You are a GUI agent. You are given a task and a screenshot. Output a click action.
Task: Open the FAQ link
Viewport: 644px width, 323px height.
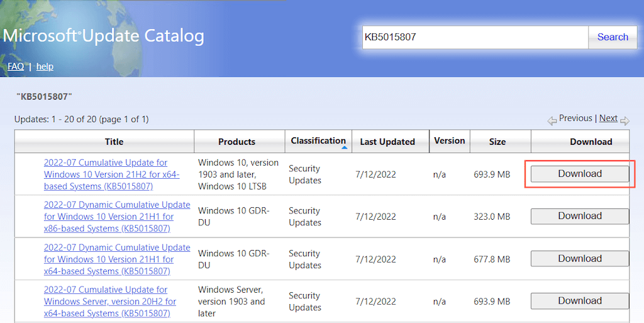click(x=16, y=66)
